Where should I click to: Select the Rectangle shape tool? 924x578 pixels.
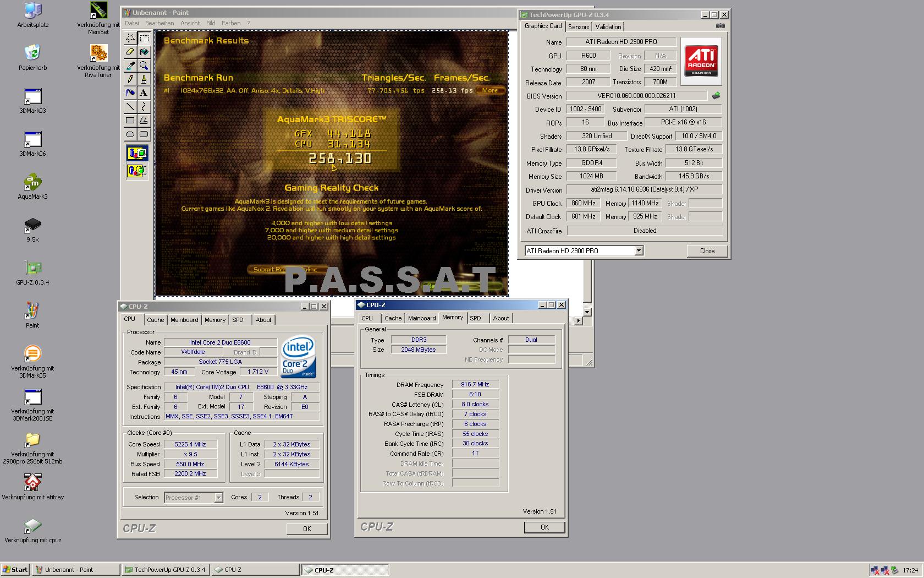click(x=130, y=120)
